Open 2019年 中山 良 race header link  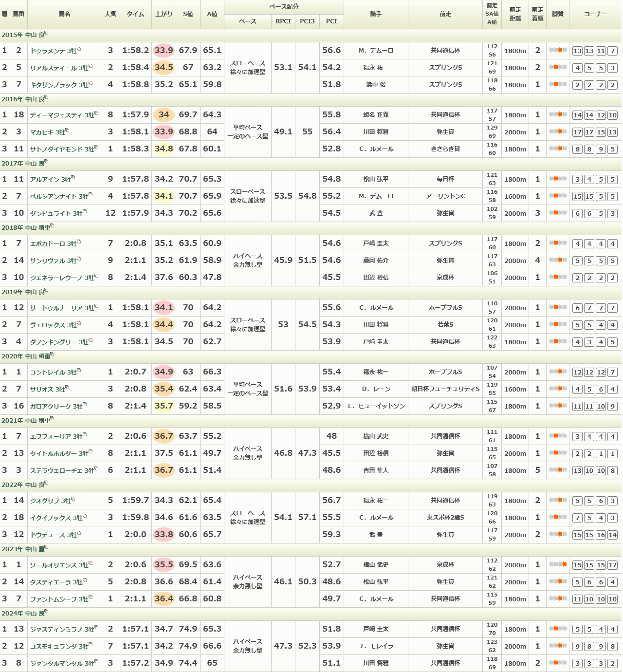coord(22,292)
